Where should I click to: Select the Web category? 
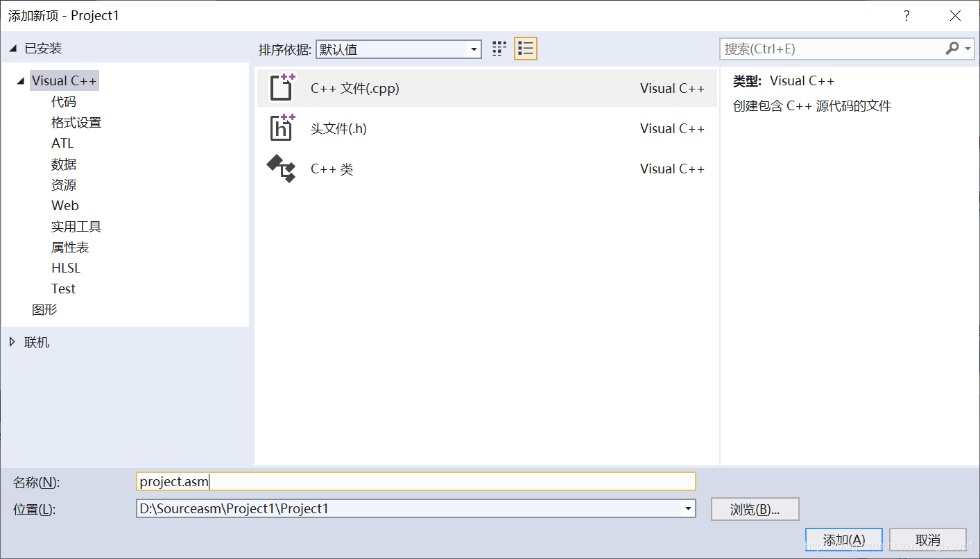click(65, 206)
